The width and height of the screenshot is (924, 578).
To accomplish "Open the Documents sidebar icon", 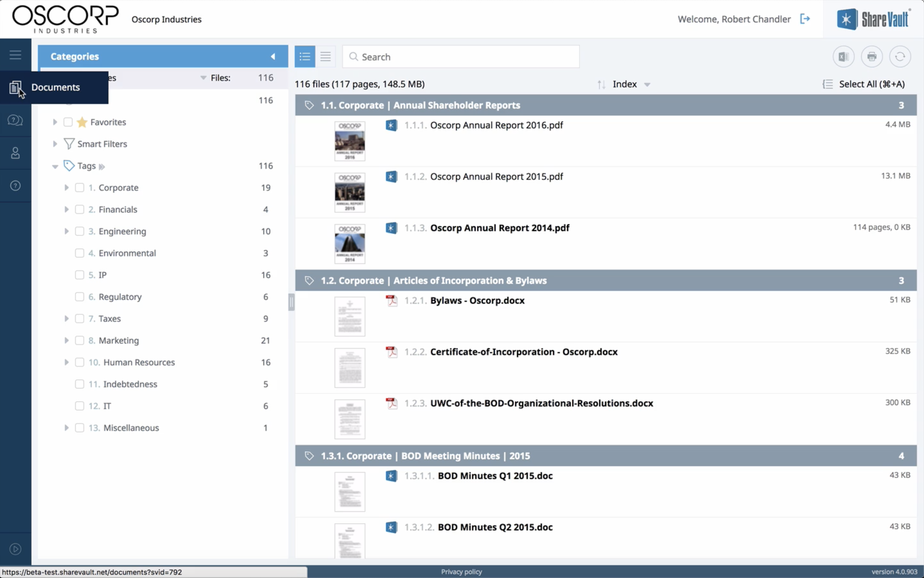I will 15,88.
